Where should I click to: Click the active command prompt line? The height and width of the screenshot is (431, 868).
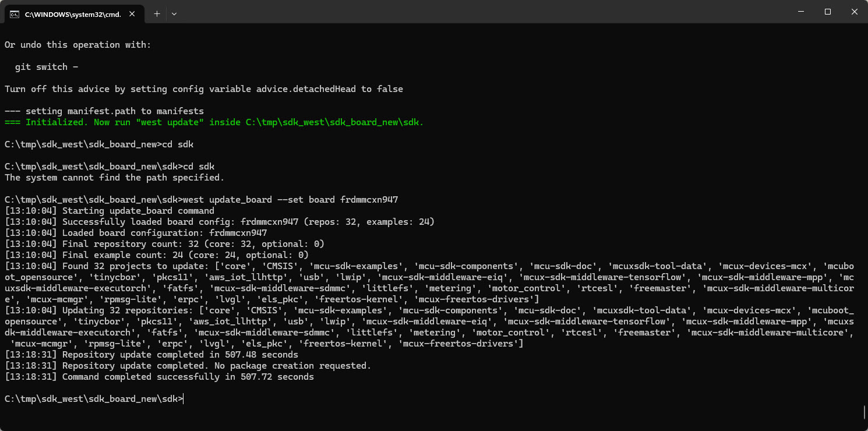coord(93,399)
